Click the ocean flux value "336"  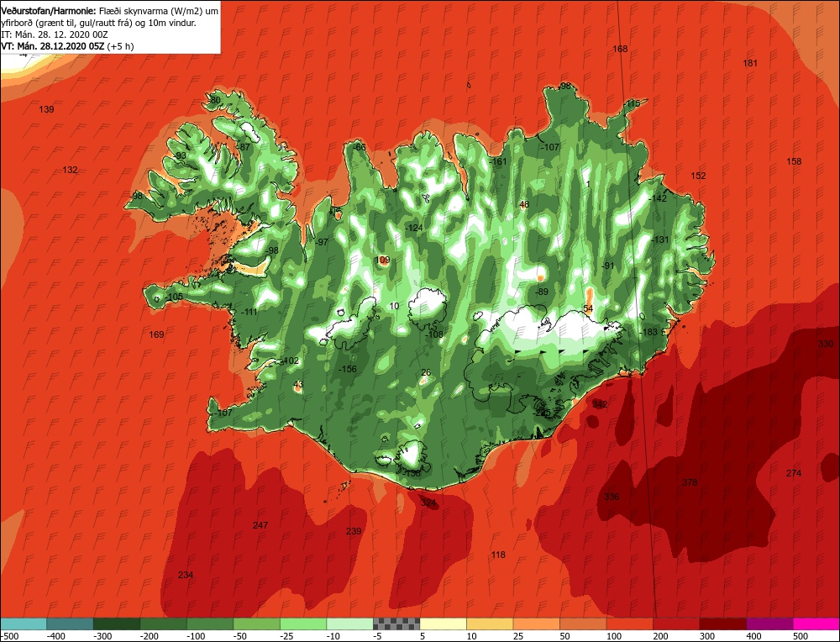click(x=612, y=497)
